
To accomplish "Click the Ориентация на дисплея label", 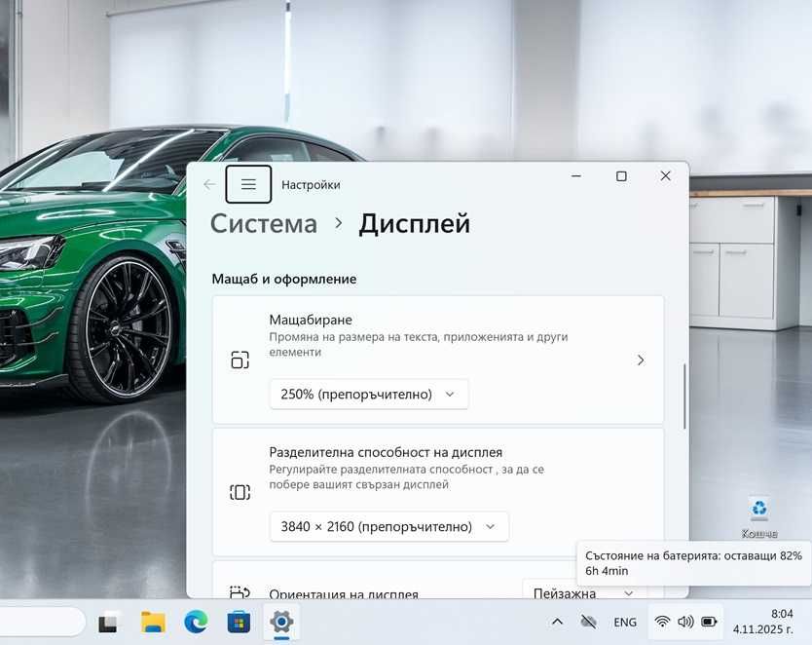I will (344, 593).
